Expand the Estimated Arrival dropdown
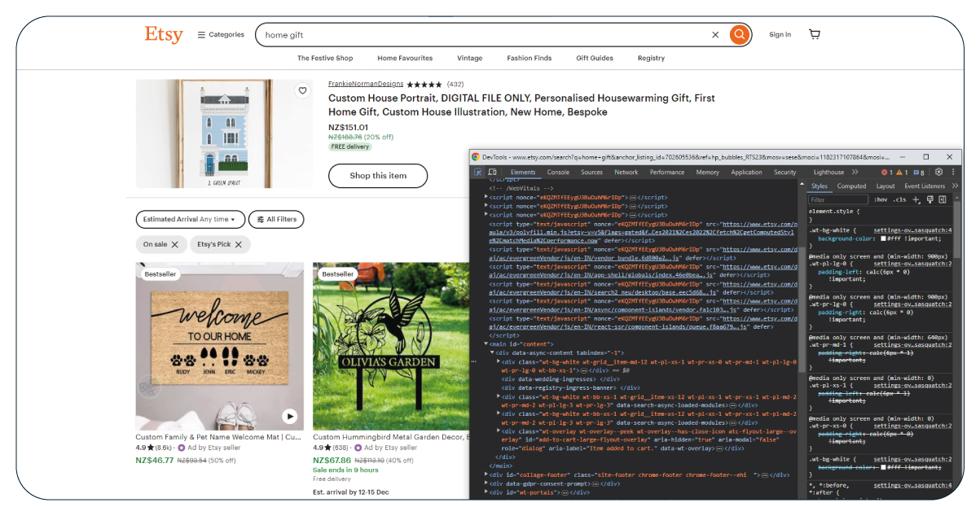 (191, 220)
